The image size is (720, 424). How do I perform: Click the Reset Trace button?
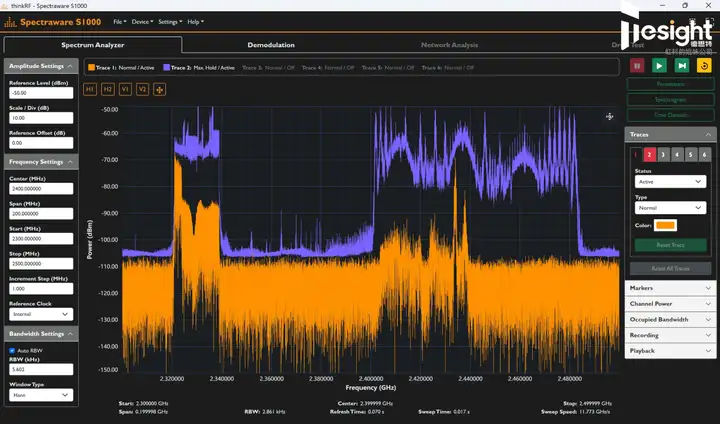pyautogui.click(x=671, y=245)
